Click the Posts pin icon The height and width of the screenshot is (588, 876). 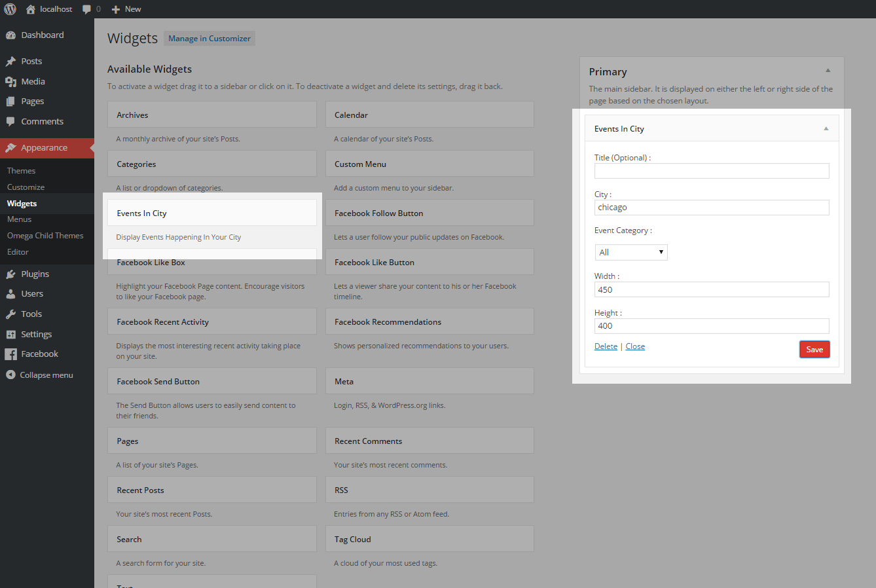point(10,62)
